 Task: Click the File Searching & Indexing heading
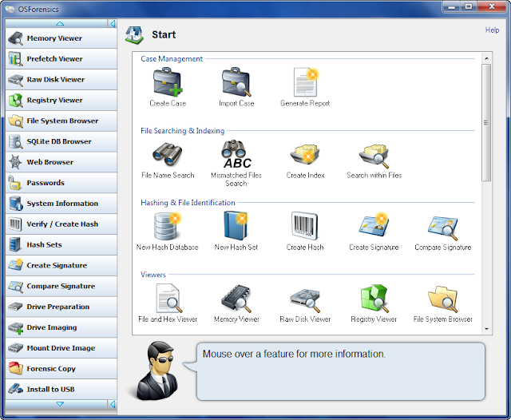183,131
